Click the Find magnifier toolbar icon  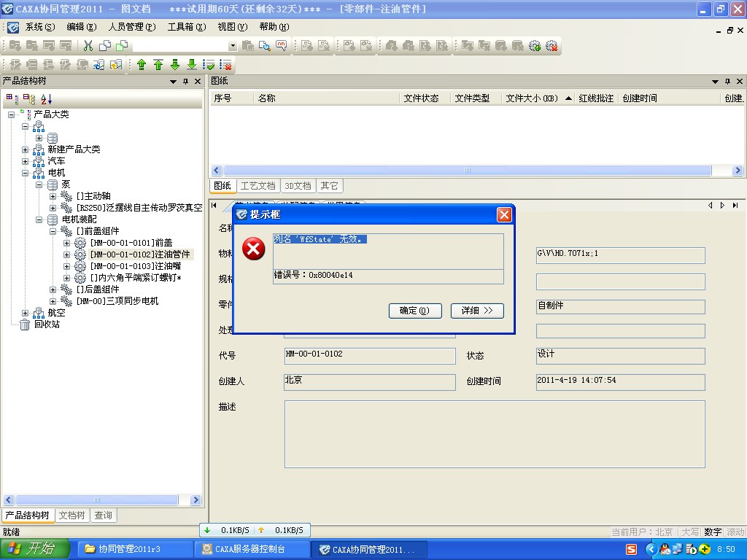click(264, 46)
